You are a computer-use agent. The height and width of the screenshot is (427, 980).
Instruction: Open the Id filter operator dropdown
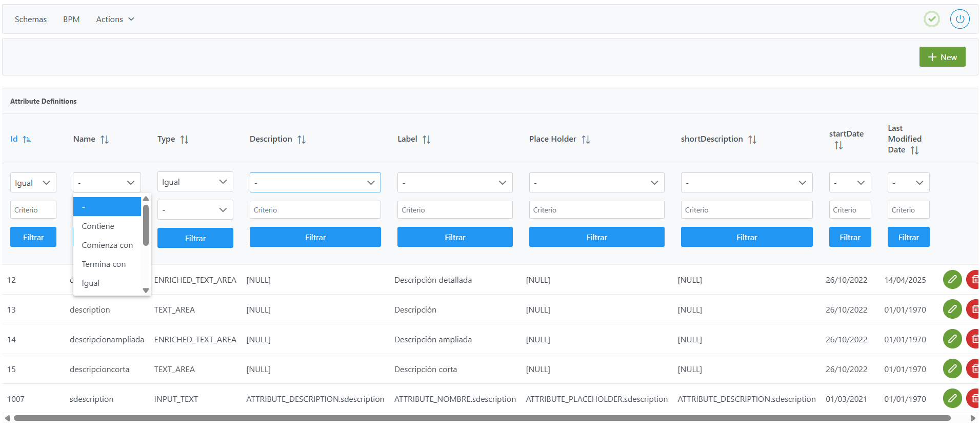tap(33, 183)
